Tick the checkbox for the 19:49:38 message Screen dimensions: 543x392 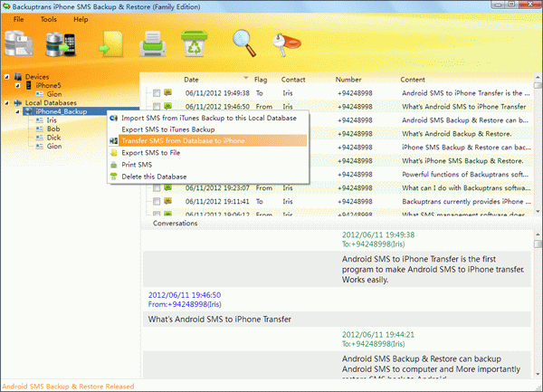click(x=157, y=93)
